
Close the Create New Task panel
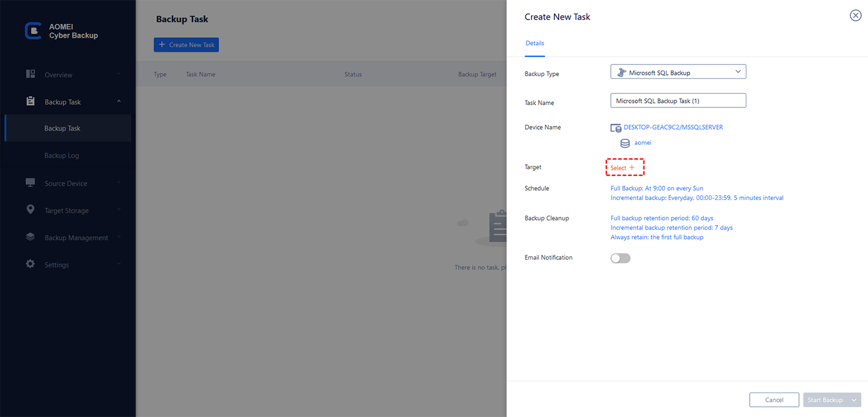pos(856,16)
